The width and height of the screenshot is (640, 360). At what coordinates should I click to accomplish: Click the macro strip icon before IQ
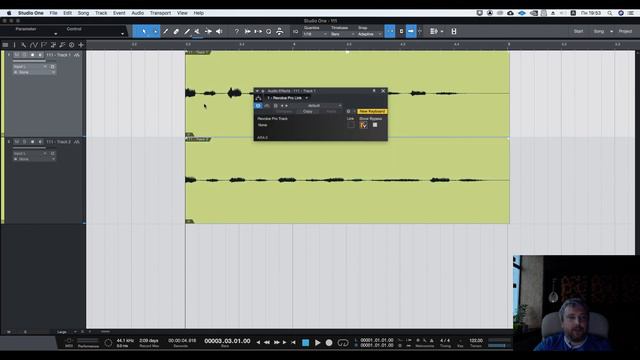[280, 31]
